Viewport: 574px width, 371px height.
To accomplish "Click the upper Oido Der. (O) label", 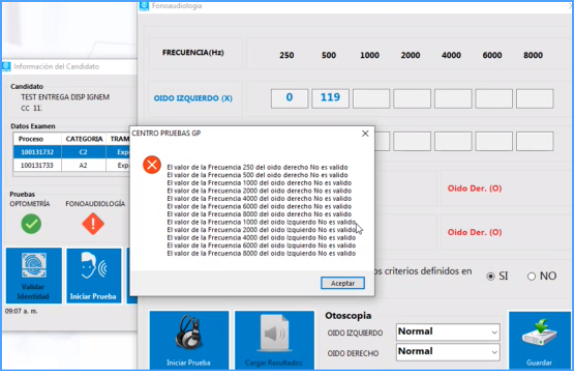I will click(474, 188).
